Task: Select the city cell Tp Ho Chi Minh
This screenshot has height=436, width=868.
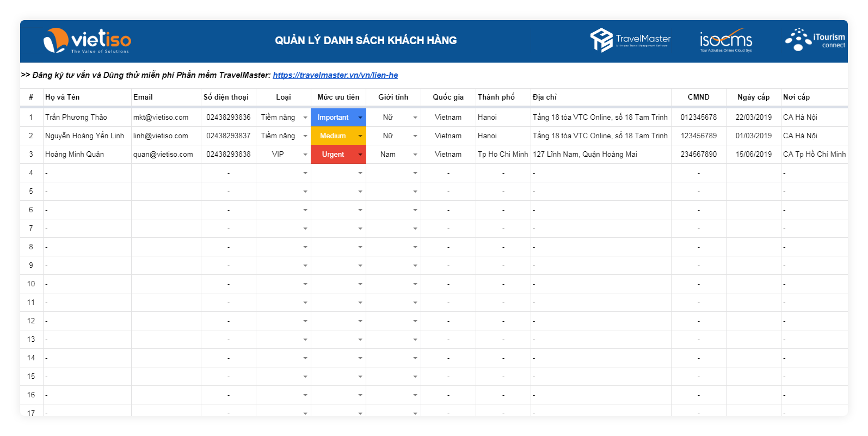Action: [x=503, y=155]
